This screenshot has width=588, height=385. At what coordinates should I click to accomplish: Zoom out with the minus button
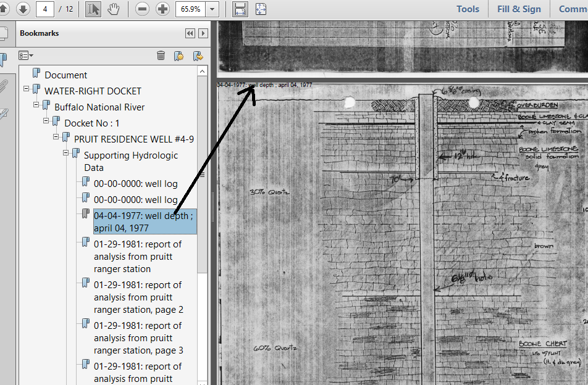143,9
